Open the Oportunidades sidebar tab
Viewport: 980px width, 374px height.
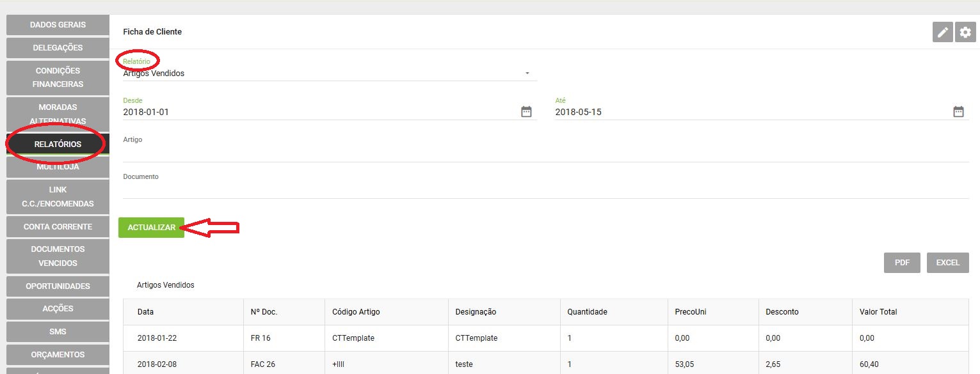tap(58, 286)
